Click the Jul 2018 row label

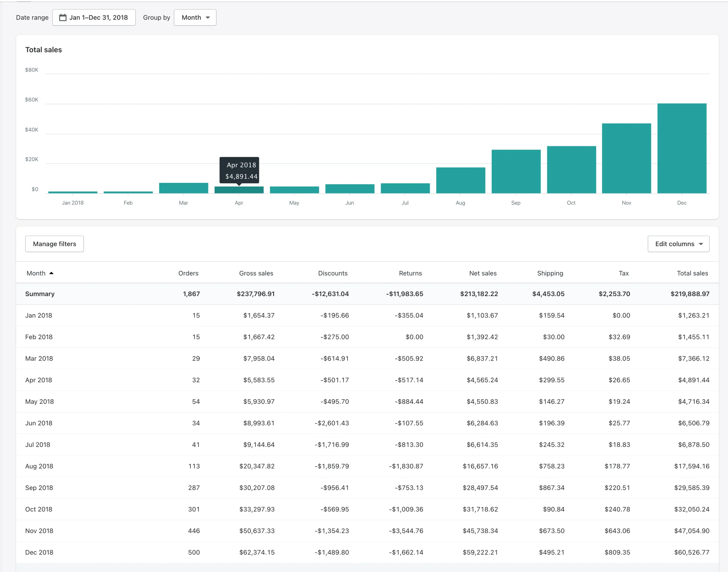(38, 444)
